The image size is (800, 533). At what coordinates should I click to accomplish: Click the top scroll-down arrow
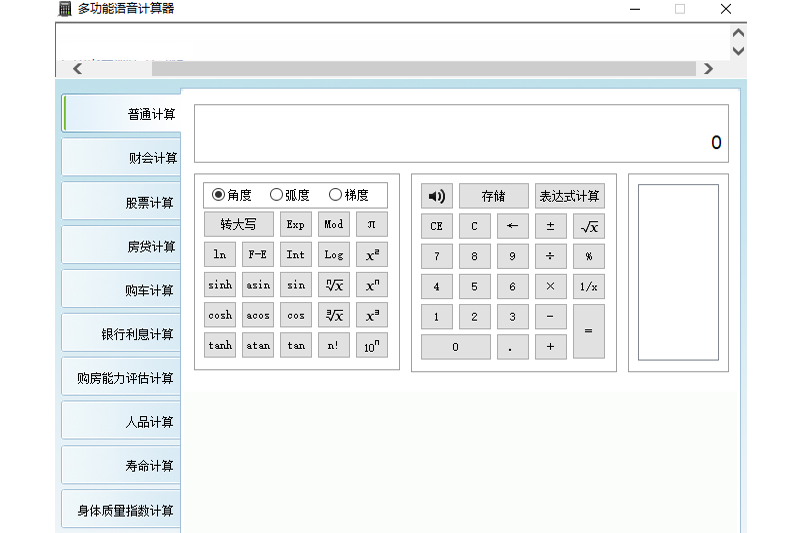point(738,51)
